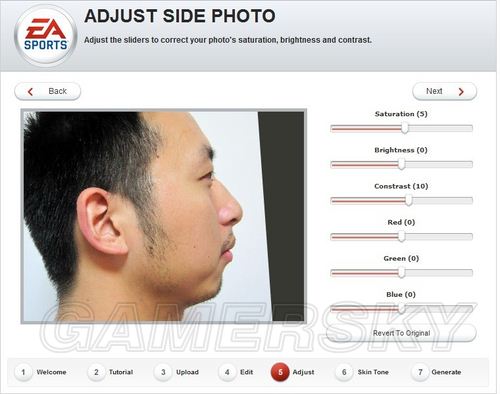
Task: Go to the Back button
Action: 48,91
